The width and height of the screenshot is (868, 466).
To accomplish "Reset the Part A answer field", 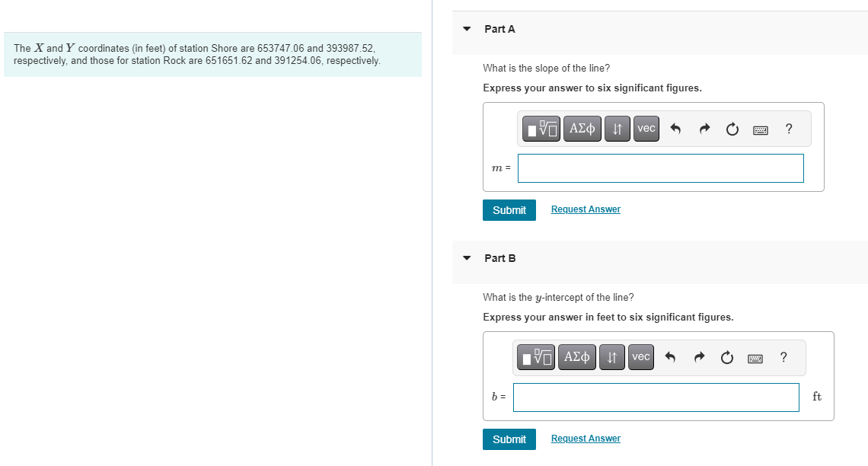I will pyautogui.click(x=732, y=129).
